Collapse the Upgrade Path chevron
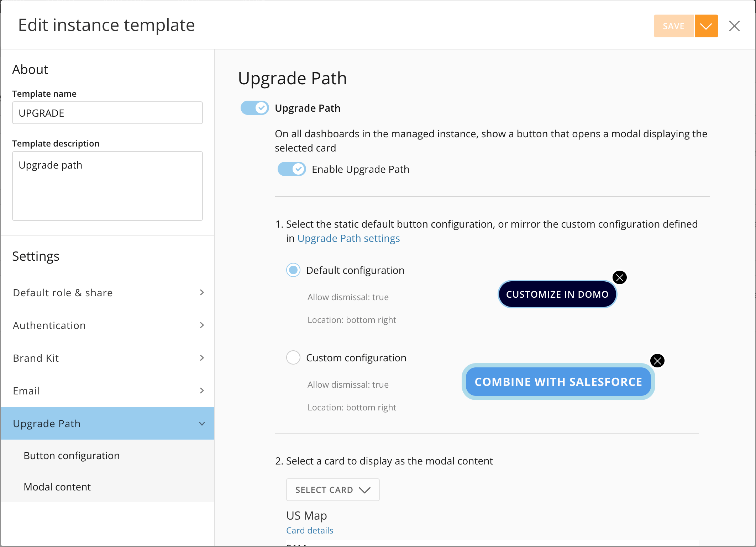The image size is (756, 547). point(202,424)
